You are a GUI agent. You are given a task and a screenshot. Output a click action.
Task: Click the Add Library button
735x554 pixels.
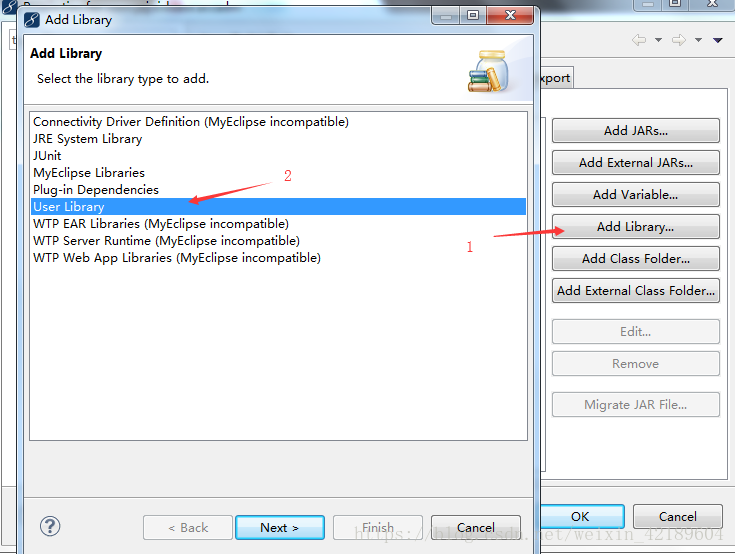(x=636, y=227)
